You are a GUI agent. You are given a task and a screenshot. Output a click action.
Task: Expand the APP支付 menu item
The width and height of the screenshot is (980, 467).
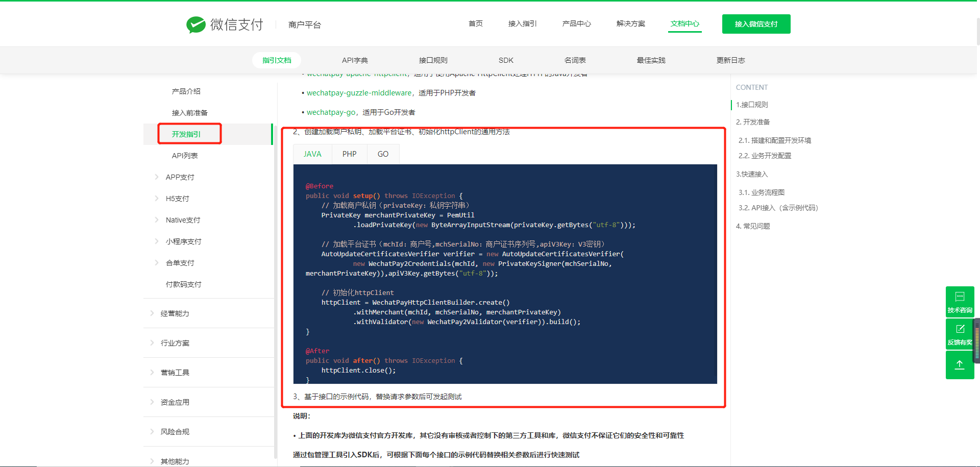point(180,177)
